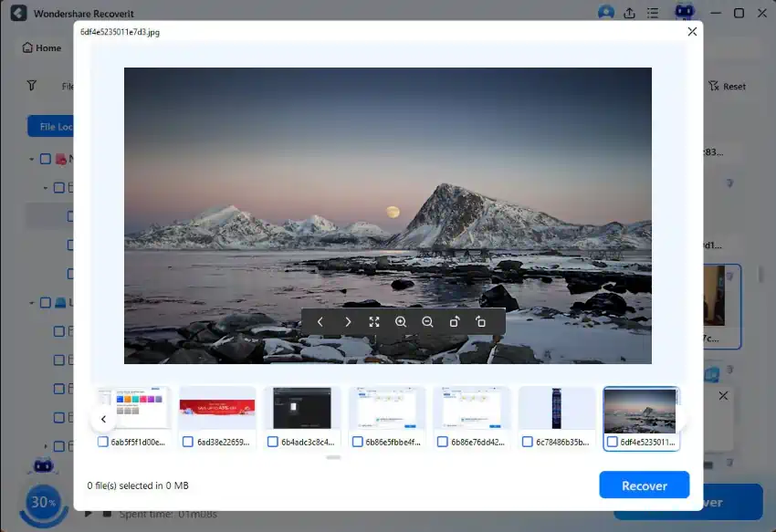The height and width of the screenshot is (532, 776).
Task: Check the box for 6b86e76dd42
Action: [443, 442]
